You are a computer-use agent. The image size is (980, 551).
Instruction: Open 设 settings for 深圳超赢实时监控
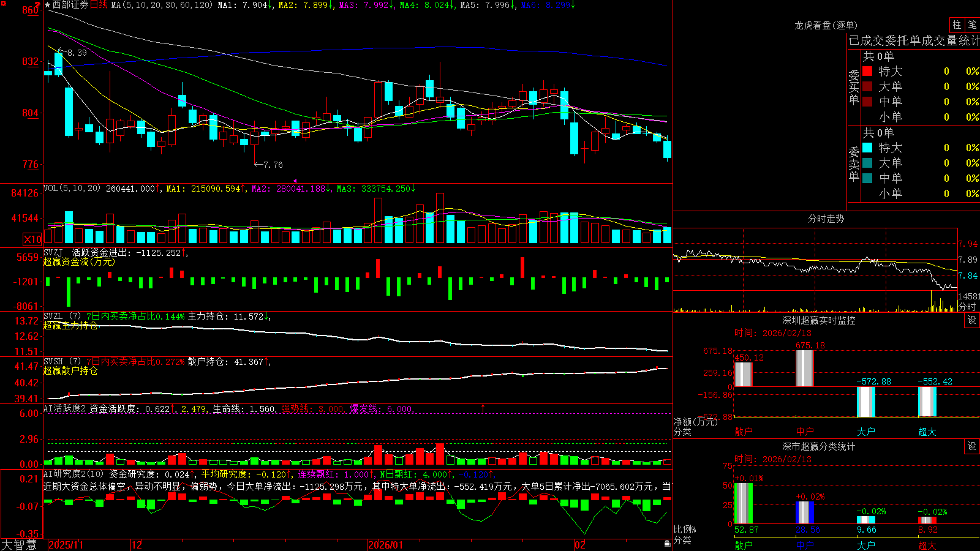click(x=972, y=320)
